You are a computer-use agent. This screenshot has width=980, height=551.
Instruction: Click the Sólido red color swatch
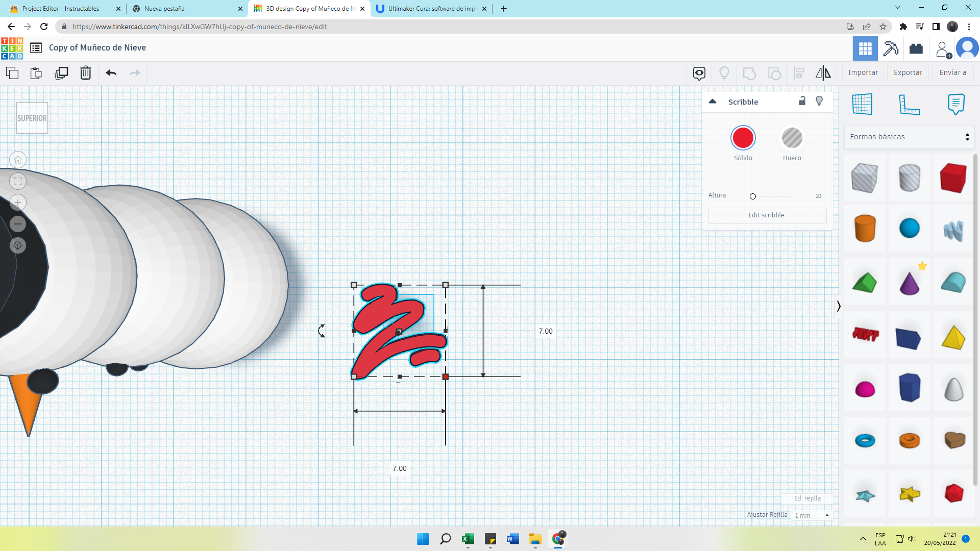click(743, 138)
